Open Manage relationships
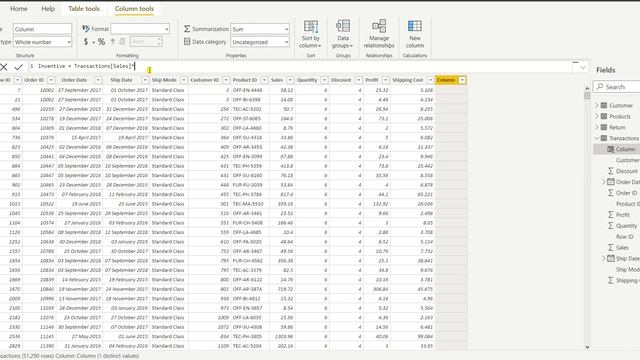Viewport: 640px width, 360px height. tap(379, 34)
